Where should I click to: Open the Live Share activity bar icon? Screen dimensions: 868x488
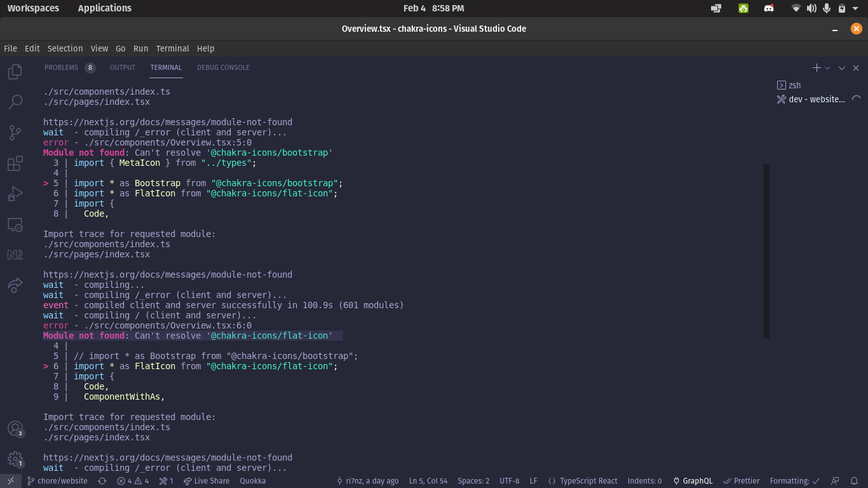15,285
